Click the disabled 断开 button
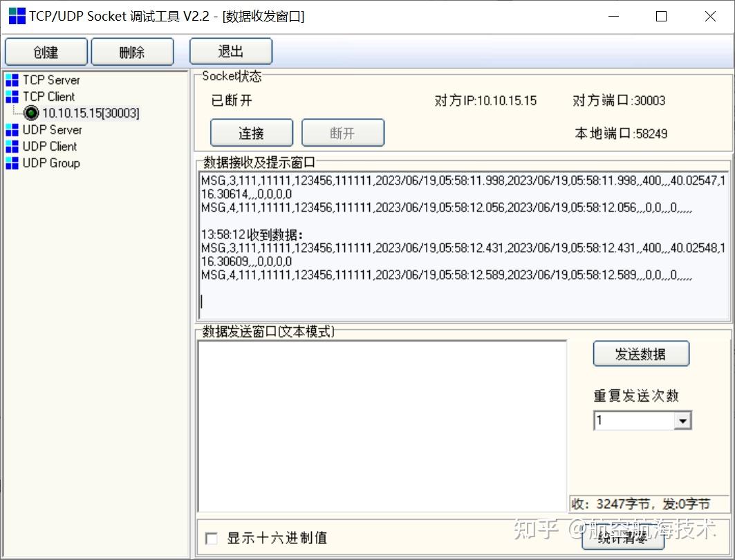Viewport: 735px width, 560px height. coord(343,133)
